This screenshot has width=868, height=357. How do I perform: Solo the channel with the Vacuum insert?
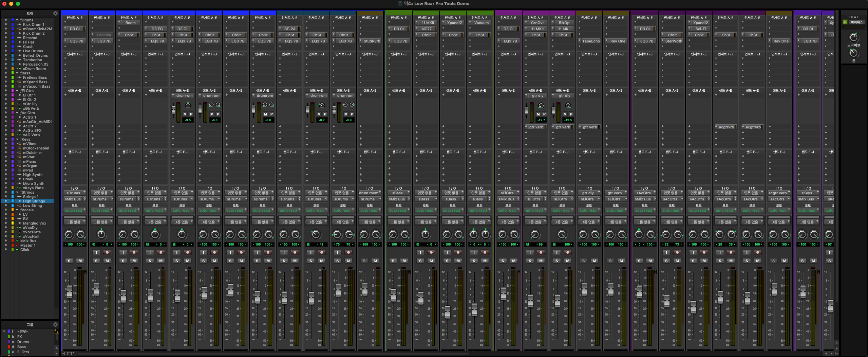(x=474, y=261)
